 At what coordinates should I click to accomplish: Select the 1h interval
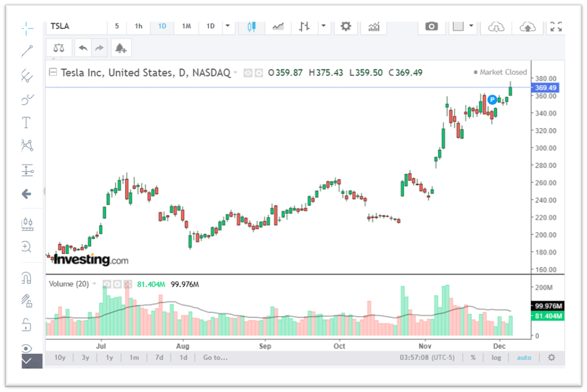[138, 26]
